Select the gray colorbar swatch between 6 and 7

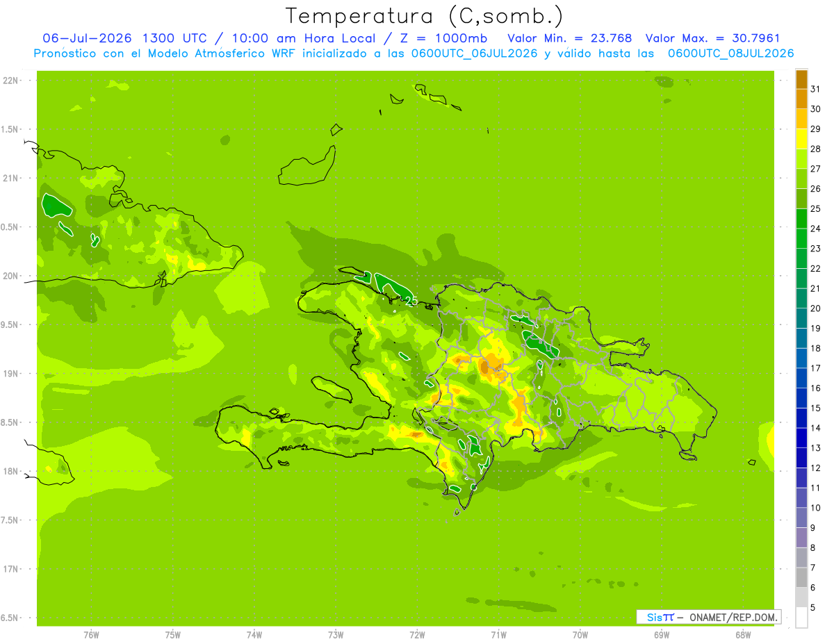pyautogui.click(x=801, y=577)
